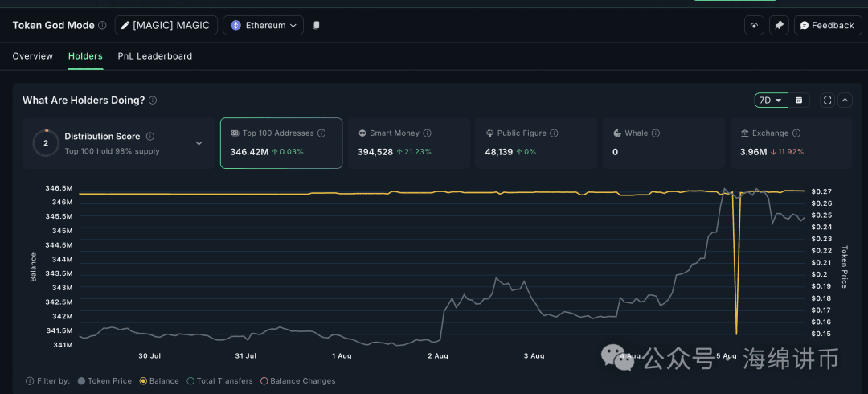Click the 1 Aug date label on chart
868x394 pixels.
[x=342, y=355]
